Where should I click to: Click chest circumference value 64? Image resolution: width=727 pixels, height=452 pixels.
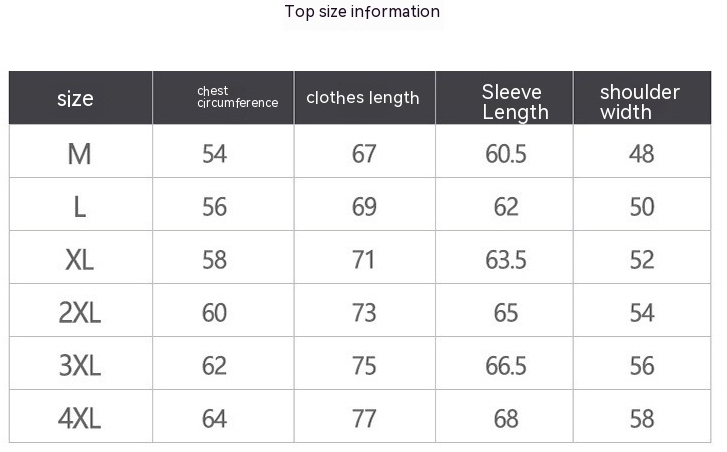click(214, 419)
